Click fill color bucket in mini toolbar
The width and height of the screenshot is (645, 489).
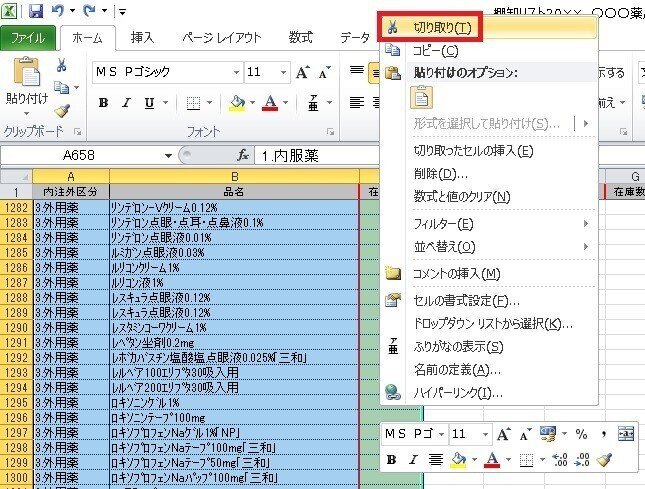tap(458, 459)
